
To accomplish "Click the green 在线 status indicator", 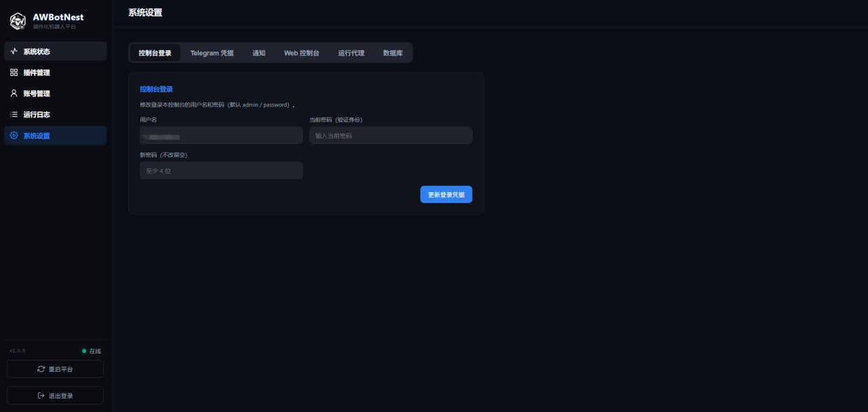I will [x=84, y=351].
